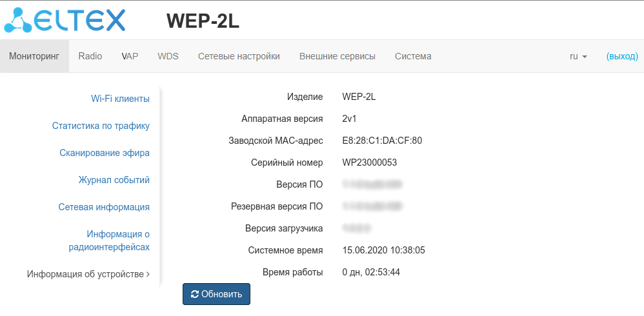Screen dimensions: 644x316
Task: Click the MAC address value E8:28:C1:DA:CF:80
Action: point(382,141)
